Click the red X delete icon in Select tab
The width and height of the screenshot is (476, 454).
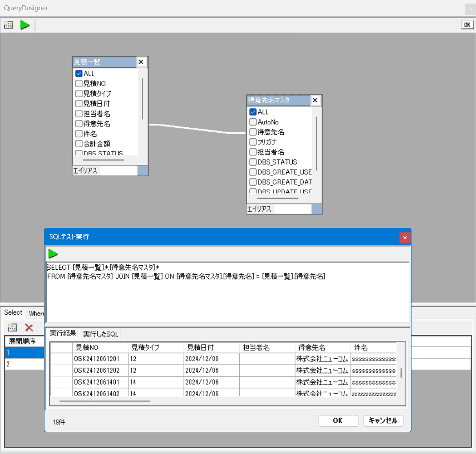(29, 328)
